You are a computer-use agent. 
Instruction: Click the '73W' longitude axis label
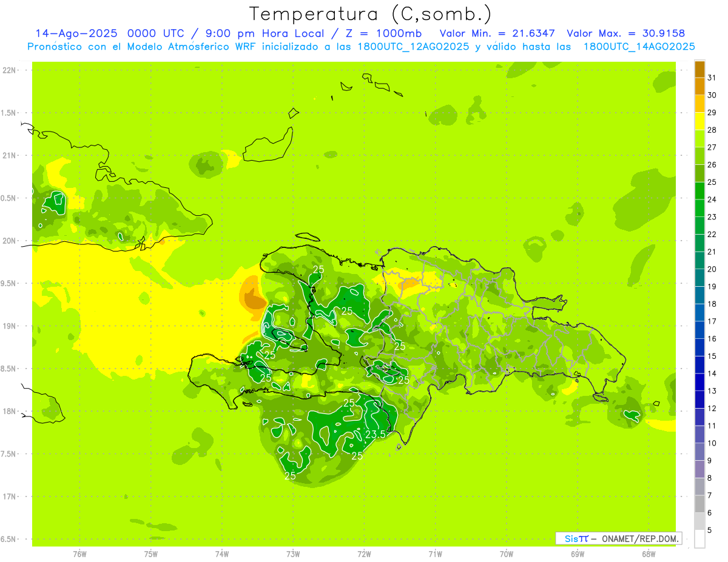[293, 554]
